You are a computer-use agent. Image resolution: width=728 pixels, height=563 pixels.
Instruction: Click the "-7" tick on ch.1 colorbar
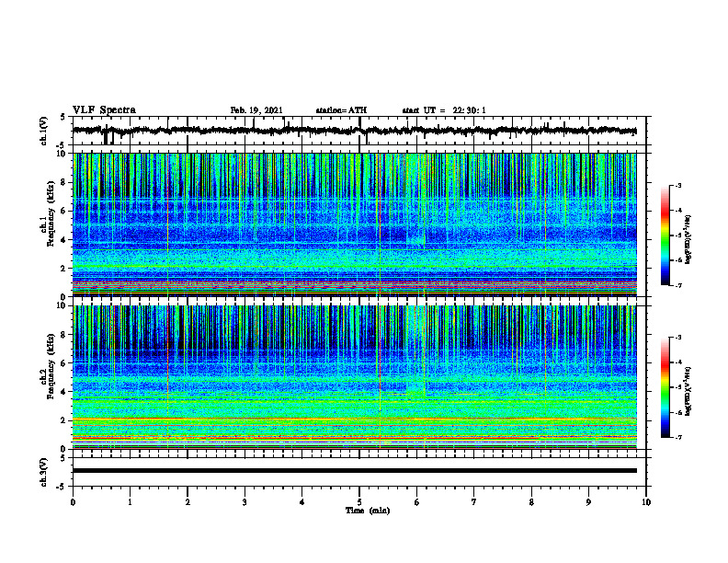pyautogui.click(x=678, y=285)
